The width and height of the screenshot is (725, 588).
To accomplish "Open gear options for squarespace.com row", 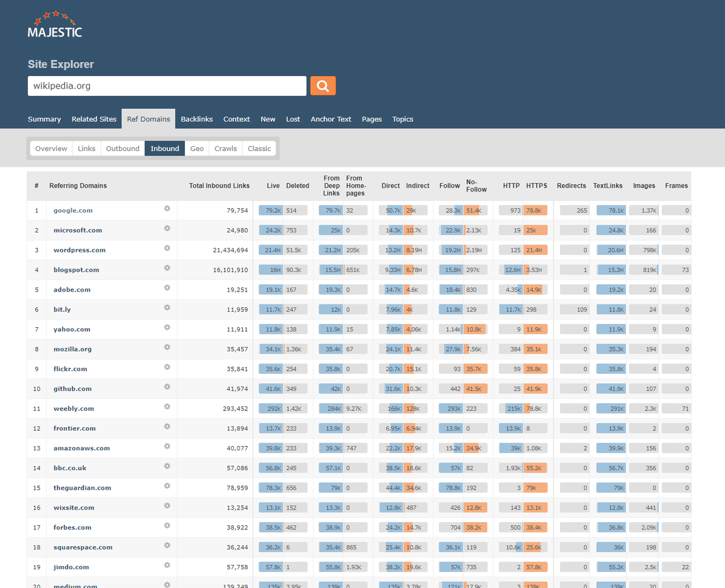I will click(167, 545).
